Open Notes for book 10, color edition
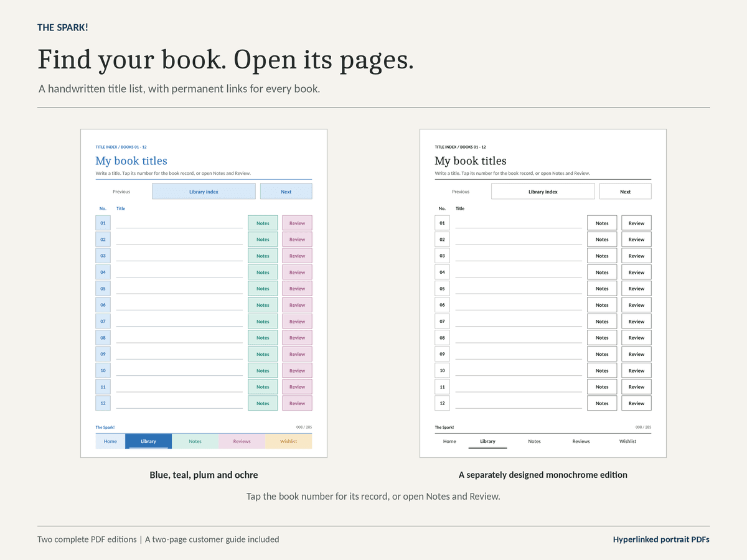 tap(263, 371)
